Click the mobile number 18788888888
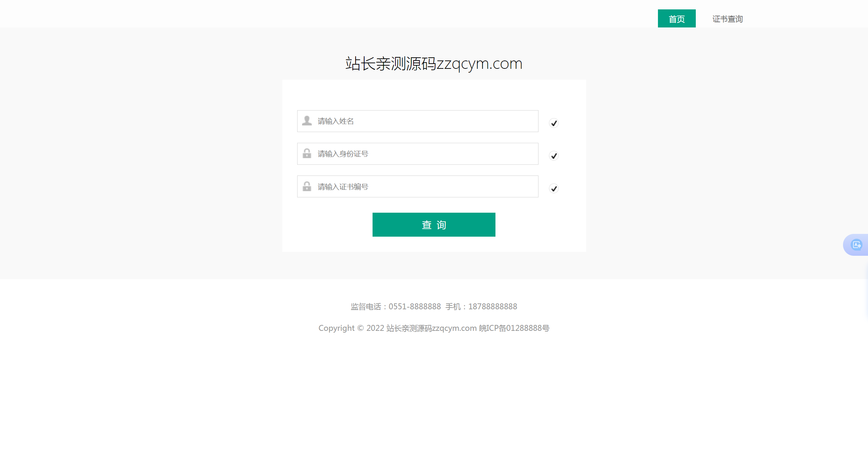The width and height of the screenshot is (868, 449). coord(493,307)
